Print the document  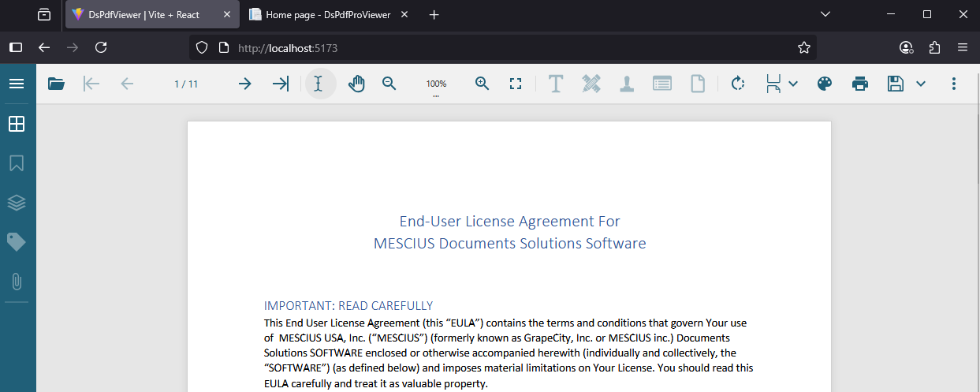pos(860,84)
